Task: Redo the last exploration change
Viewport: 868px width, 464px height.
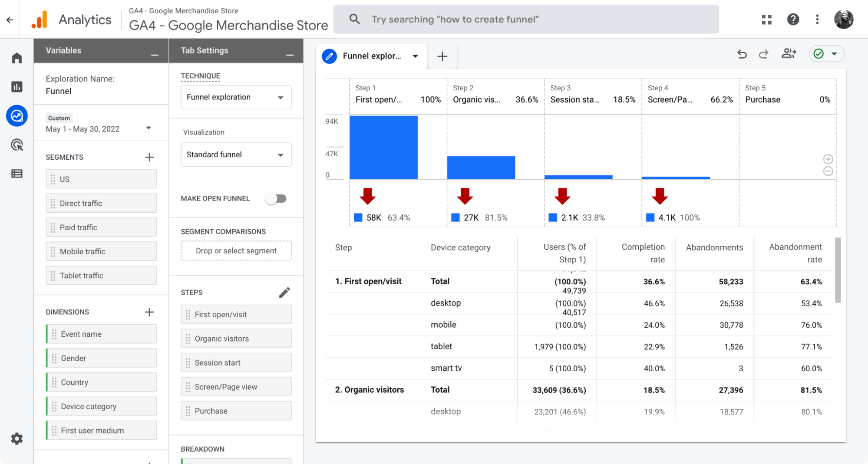Action: 763,54
